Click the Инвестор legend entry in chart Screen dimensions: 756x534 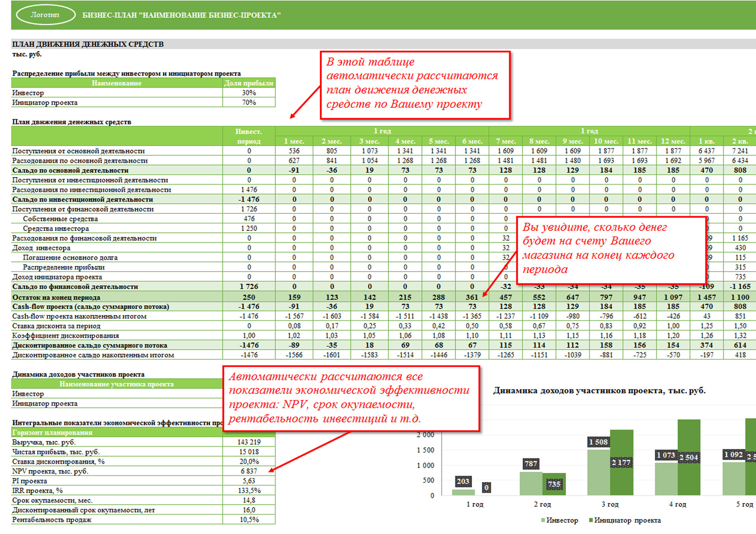(x=560, y=520)
